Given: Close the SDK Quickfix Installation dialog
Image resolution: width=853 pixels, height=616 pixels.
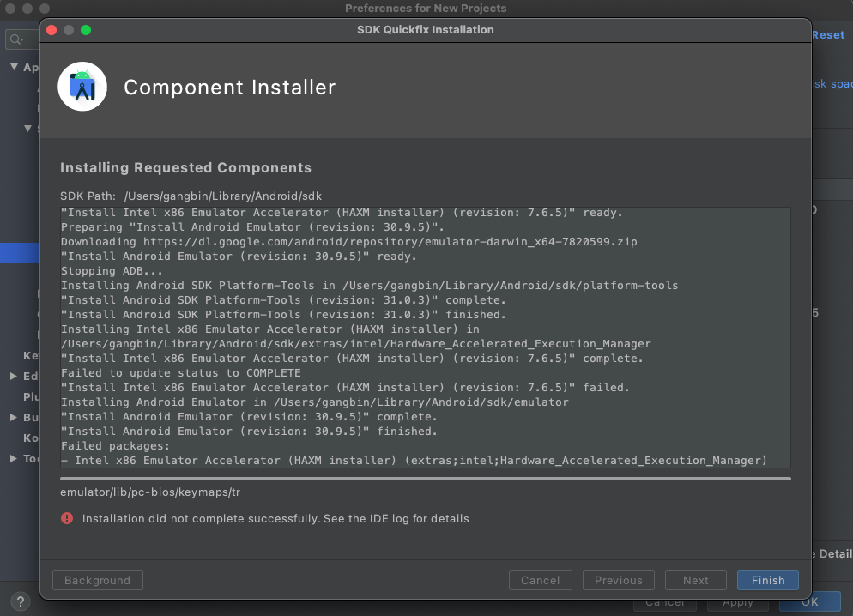Looking at the screenshot, I should pos(51,30).
